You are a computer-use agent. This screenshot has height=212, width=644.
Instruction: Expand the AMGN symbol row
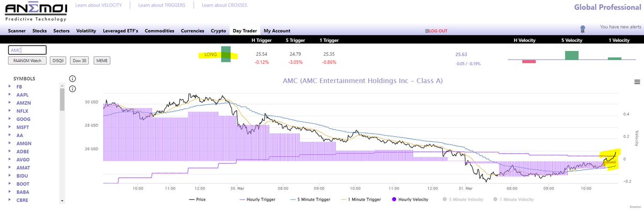pos(10,144)
